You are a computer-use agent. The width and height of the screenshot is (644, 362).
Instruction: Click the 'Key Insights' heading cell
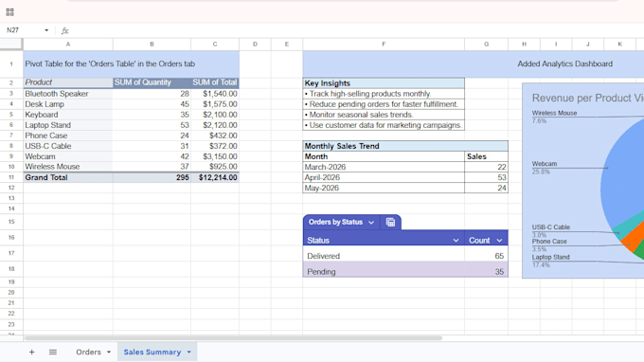pos(384,83)
